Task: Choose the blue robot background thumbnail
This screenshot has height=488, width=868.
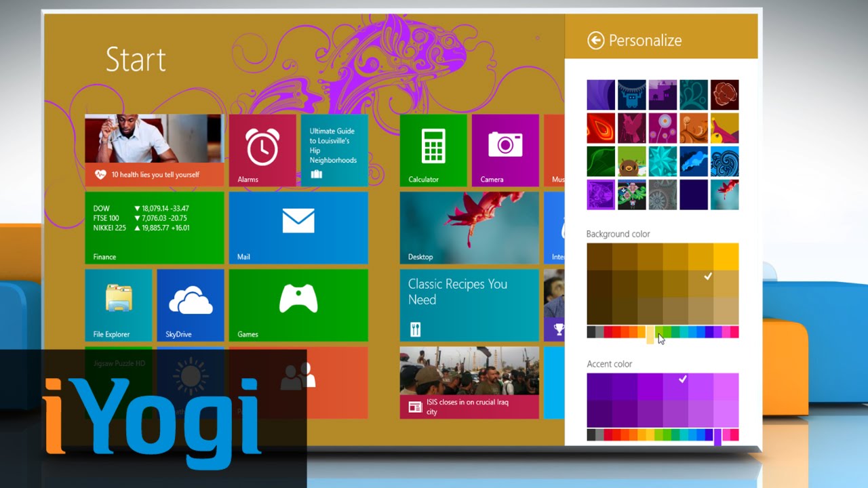Action: 632,95
